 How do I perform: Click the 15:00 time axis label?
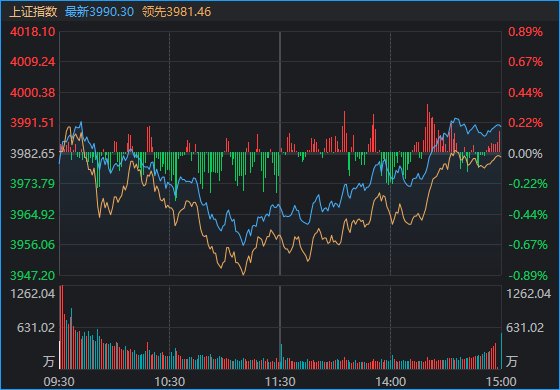[500, 382]
